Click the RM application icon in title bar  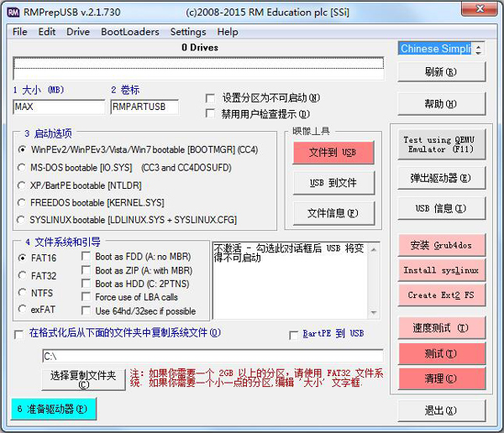coord(13,13)
